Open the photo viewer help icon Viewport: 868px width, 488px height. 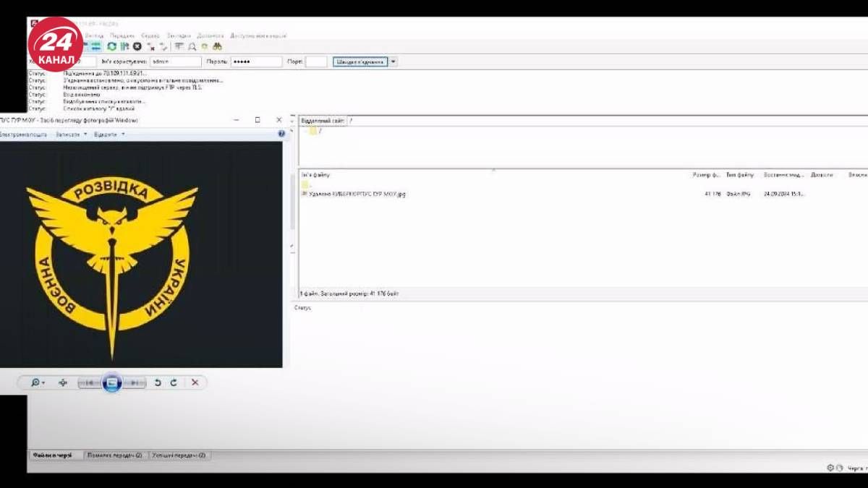coord(281,134)
